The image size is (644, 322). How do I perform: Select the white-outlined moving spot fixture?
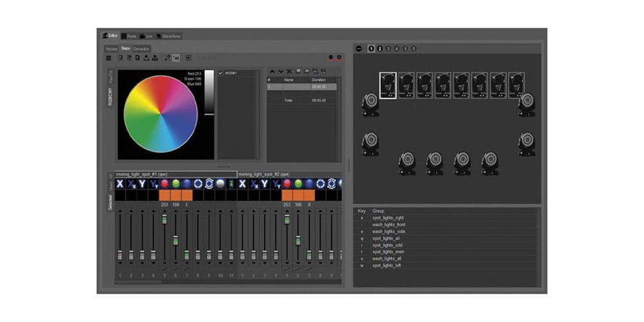(388, 86)
